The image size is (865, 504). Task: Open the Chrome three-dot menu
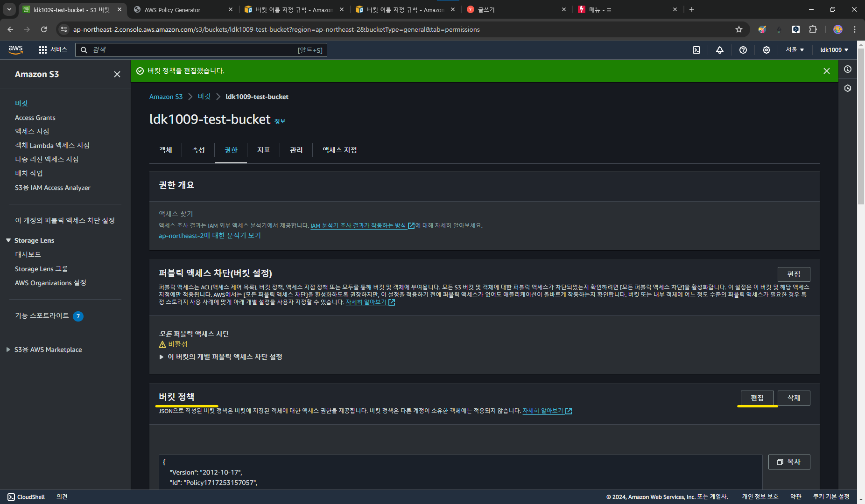(x=855, y=29)
